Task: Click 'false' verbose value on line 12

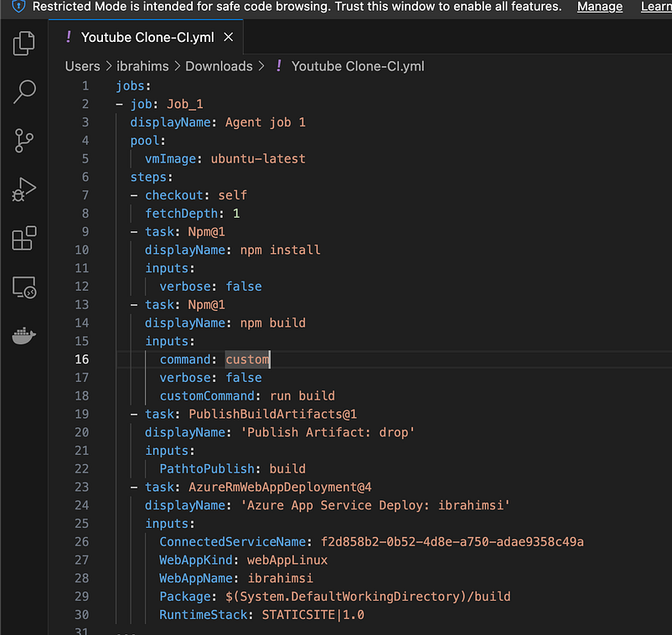Action: [x=244, y=287]
